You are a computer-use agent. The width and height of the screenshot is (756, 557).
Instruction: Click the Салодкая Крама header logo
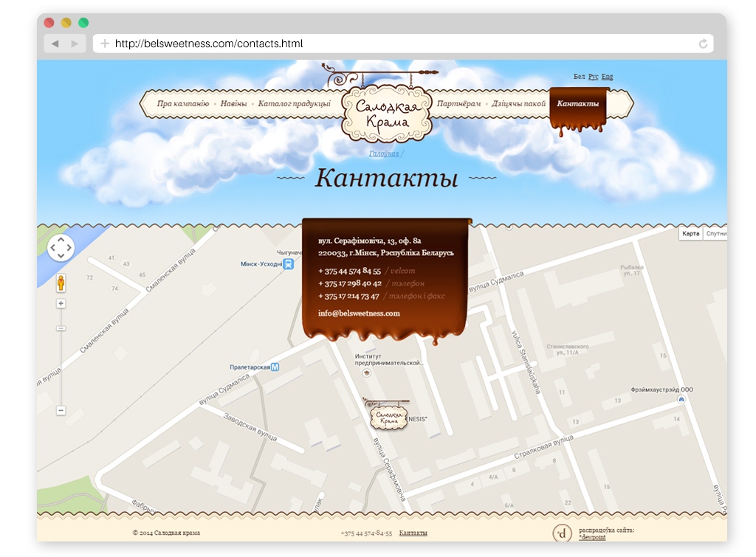387,113
